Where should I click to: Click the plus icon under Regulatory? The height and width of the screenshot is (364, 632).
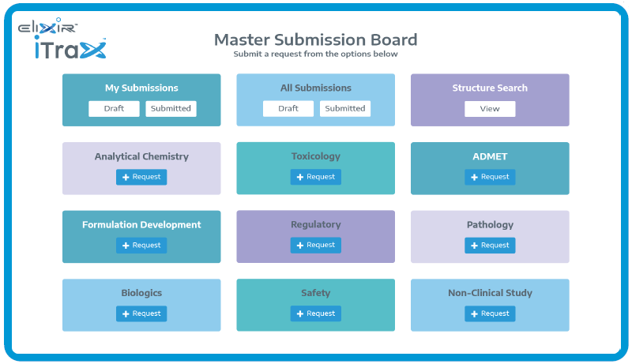[x=300, y=246]
